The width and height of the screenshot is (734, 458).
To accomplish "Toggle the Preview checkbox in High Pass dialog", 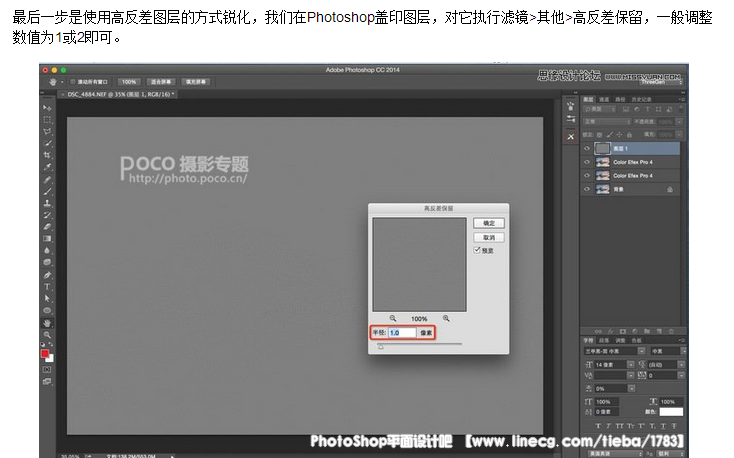I will pos(477,250).
